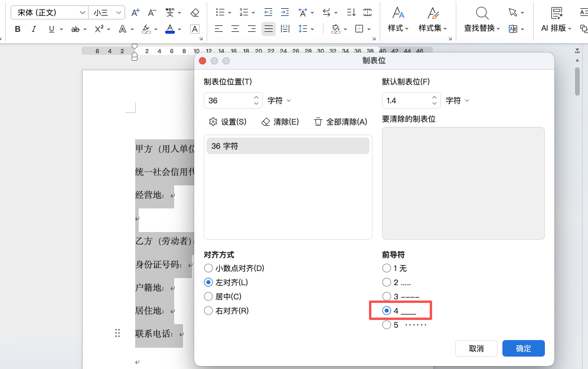This screenshot has height=369, width=588.
Task: Apply superscript X² formatting
Action: [99, 29]
